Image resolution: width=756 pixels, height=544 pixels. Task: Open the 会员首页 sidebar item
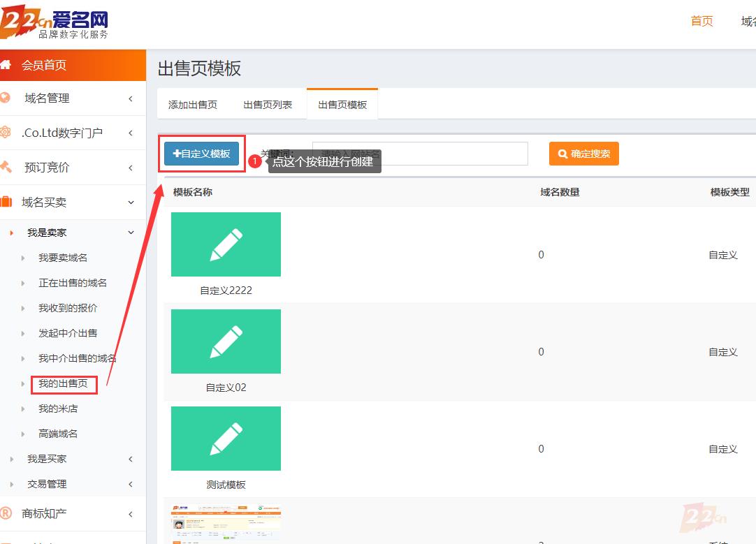73,65
